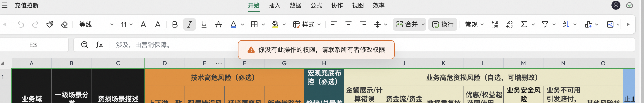Image resolution: width=644 pixels, height=103 pixels.
Task: Align text right
Action: pyautogui.click(x=363, y=24)
